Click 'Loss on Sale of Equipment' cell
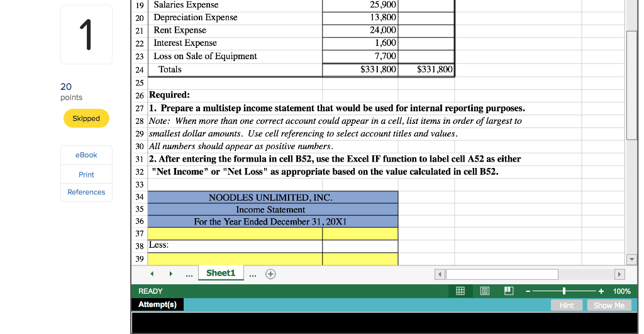 pos(235,57)
